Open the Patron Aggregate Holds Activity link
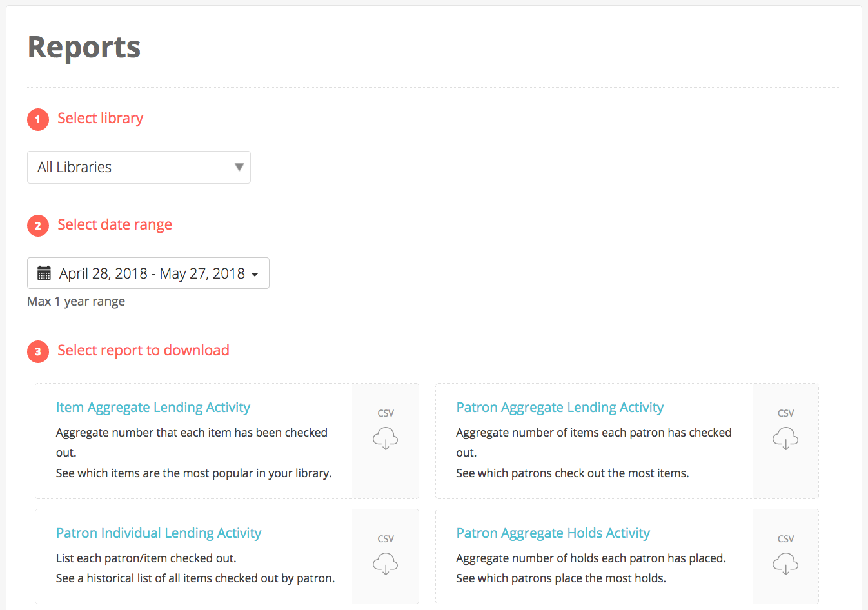Viewport: 868px width, 610px height. coord(553,533)
